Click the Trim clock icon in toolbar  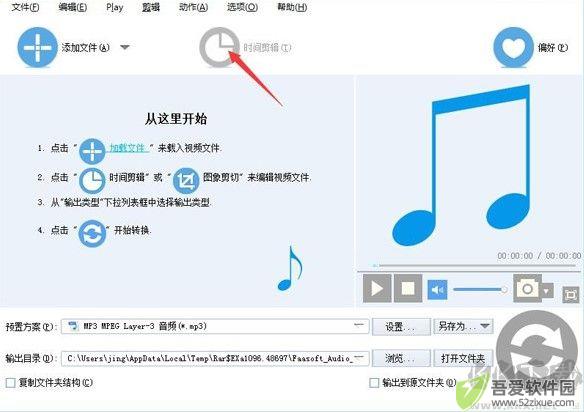pos(219,47)
